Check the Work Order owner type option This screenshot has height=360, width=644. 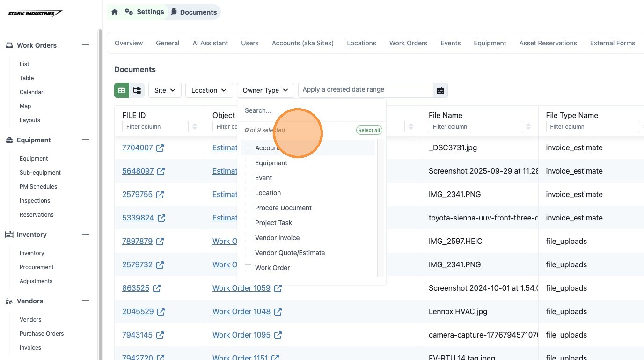click(x=248, y=268)
